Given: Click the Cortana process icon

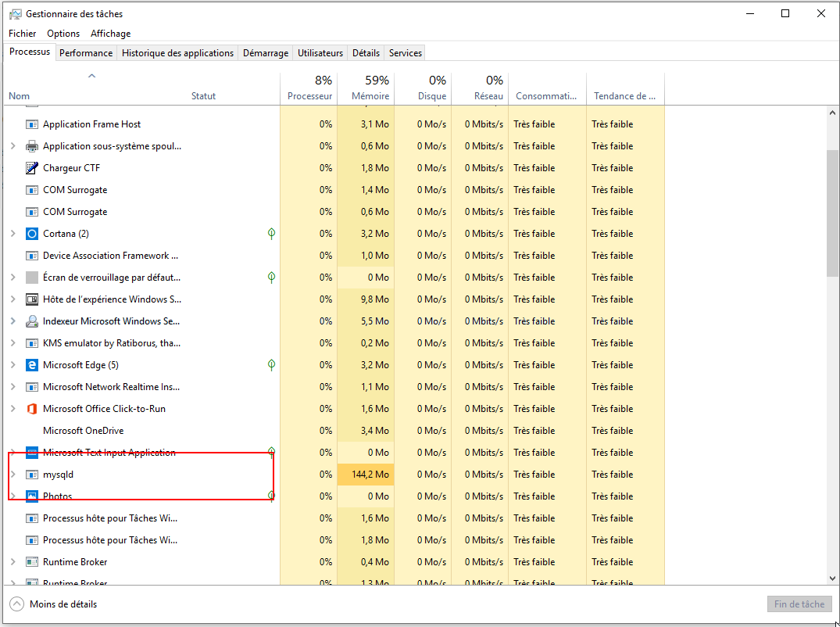Looking at the screenshot, I should (x=32, y=234).
